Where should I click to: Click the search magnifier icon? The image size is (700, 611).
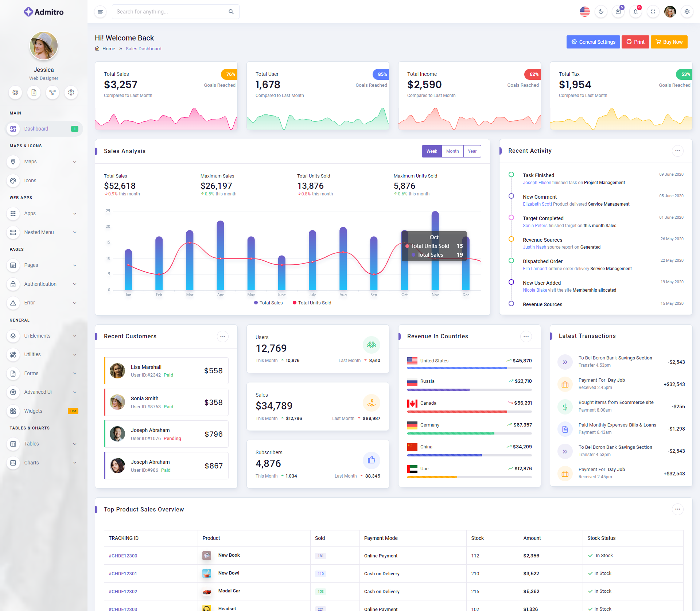pyautogui.click(x=231, y=12)
